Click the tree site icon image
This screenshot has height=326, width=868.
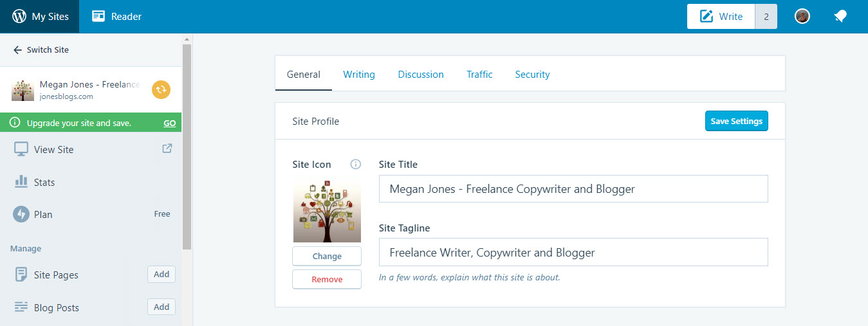(327, 211)
